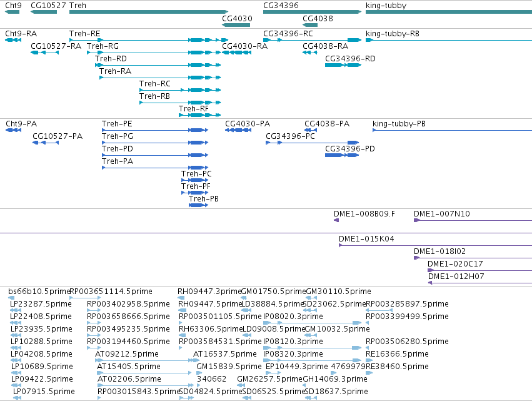
Task: Select protein king-tubby-PB
Action: tap(452, 130)
